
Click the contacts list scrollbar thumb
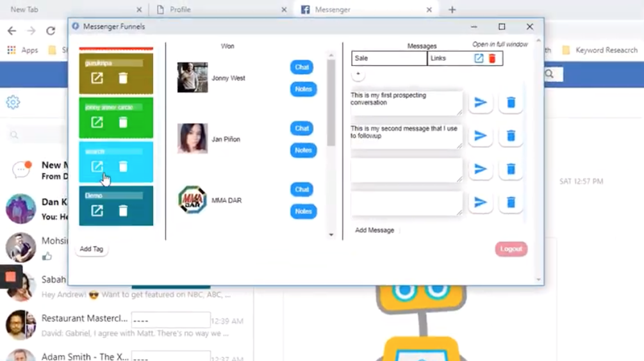[331, 102]
